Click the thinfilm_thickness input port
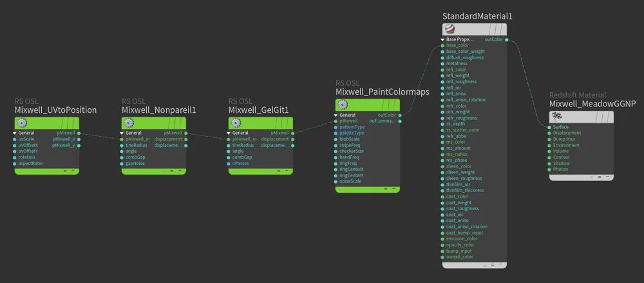 (442, 190)
